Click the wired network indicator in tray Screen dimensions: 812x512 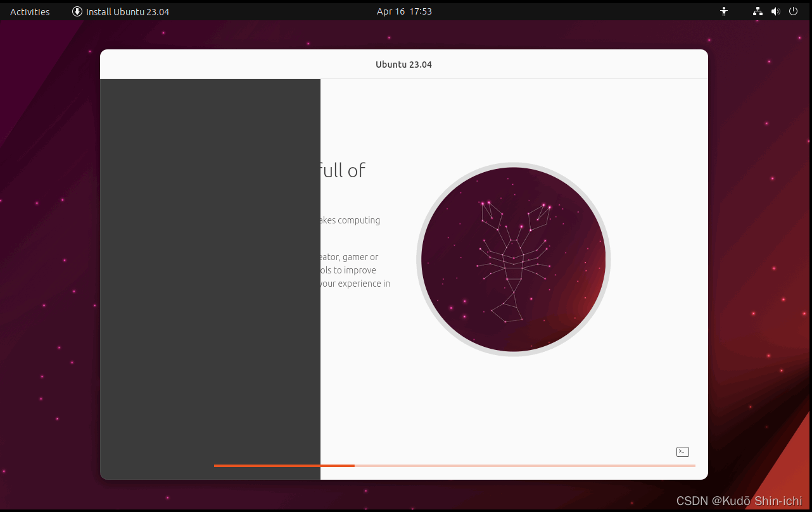pos(757,11)
